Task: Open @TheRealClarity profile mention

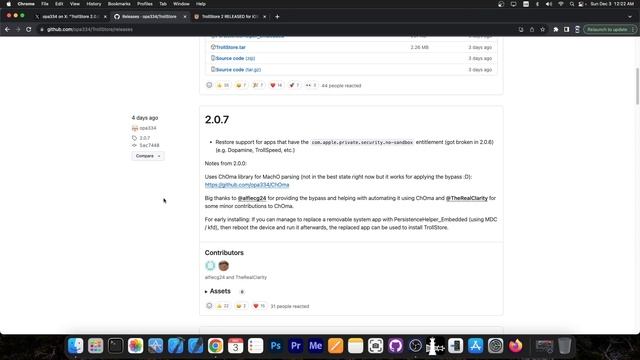Action: coord(467,198)
